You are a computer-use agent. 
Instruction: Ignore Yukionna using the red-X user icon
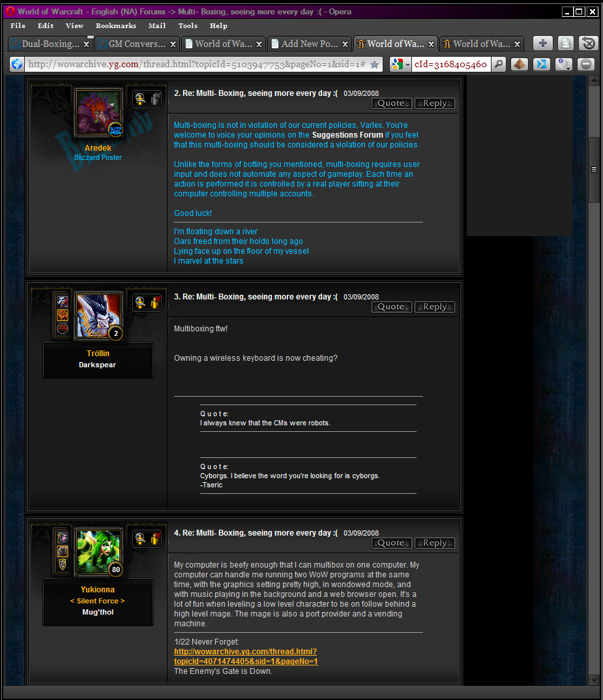click(154, 538)
